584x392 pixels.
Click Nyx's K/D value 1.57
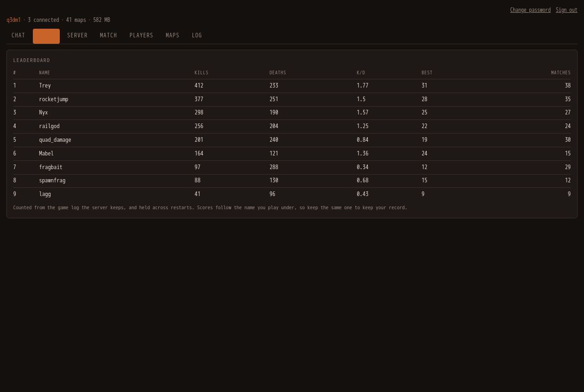362,113
